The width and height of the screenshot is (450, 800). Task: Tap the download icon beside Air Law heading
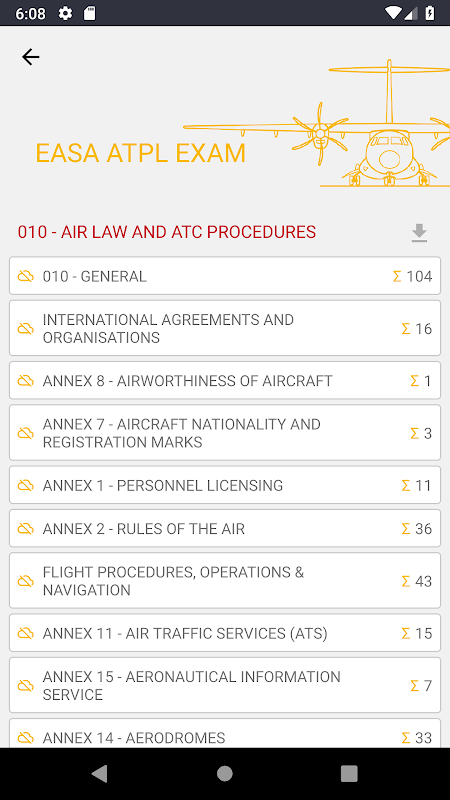tap(419, 233)
